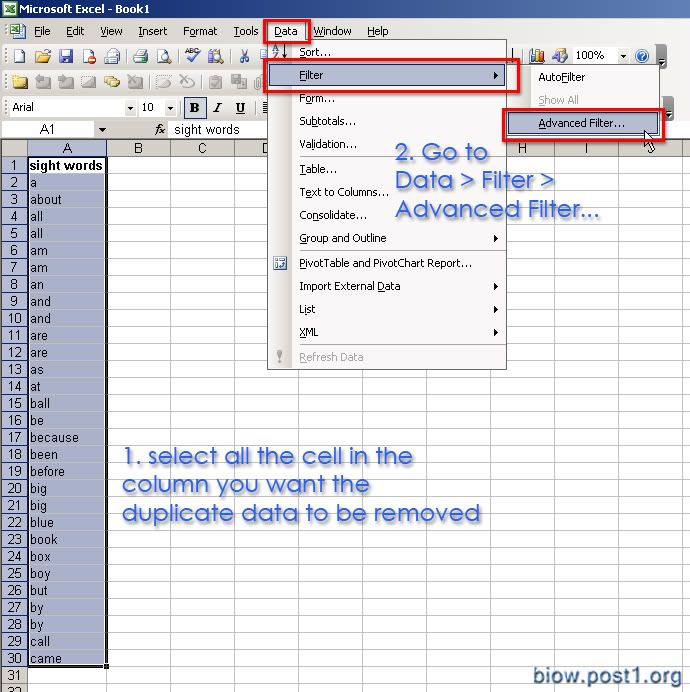
Task: Open the font size 10 dropdown
Action: (x=170, y=108)
